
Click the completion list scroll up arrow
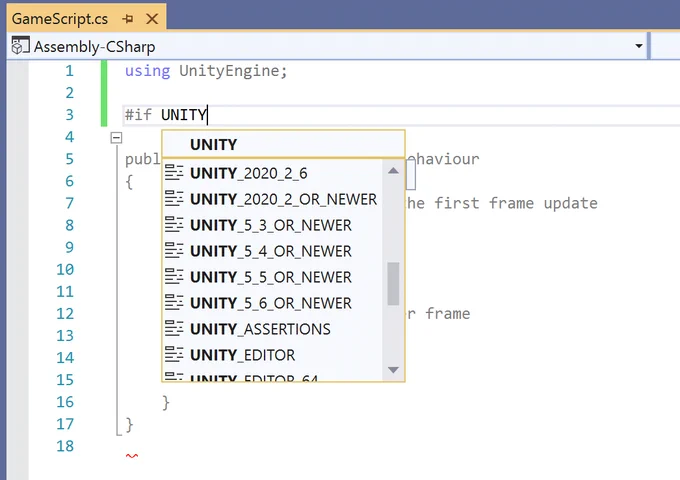(x=393, y=170)
